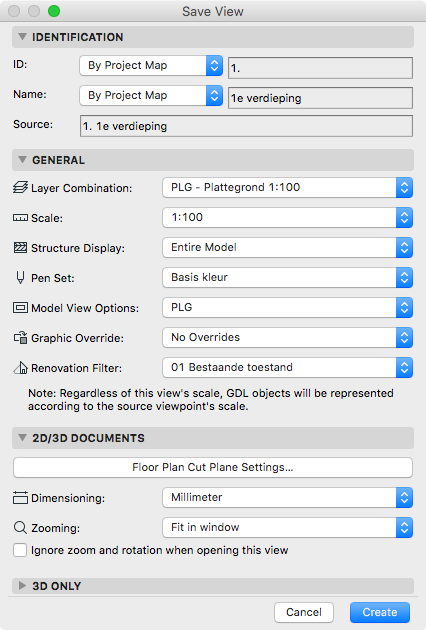
Task: Click the Structure Display hatched icon
Action: tap(20, 248)
